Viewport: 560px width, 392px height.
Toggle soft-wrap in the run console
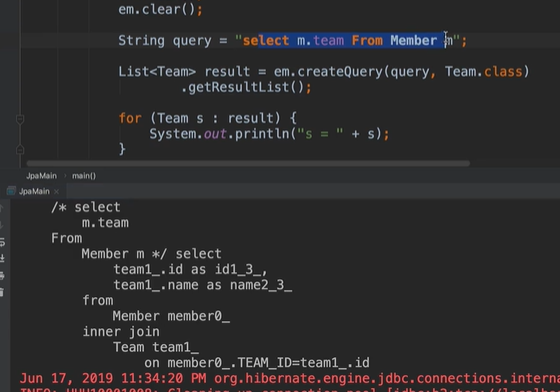tap(2, 242)
